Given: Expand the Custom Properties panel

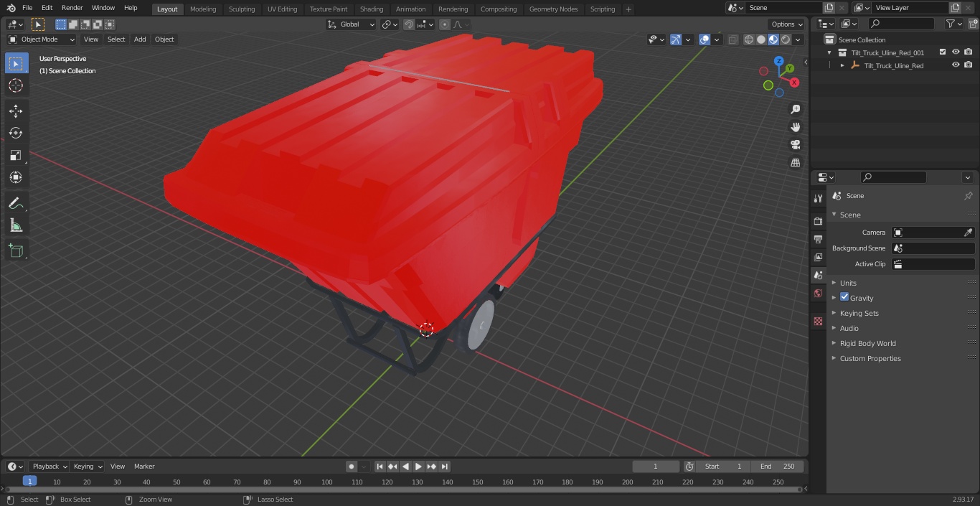Looking at the screenshot, I should [x=834, y=358].
